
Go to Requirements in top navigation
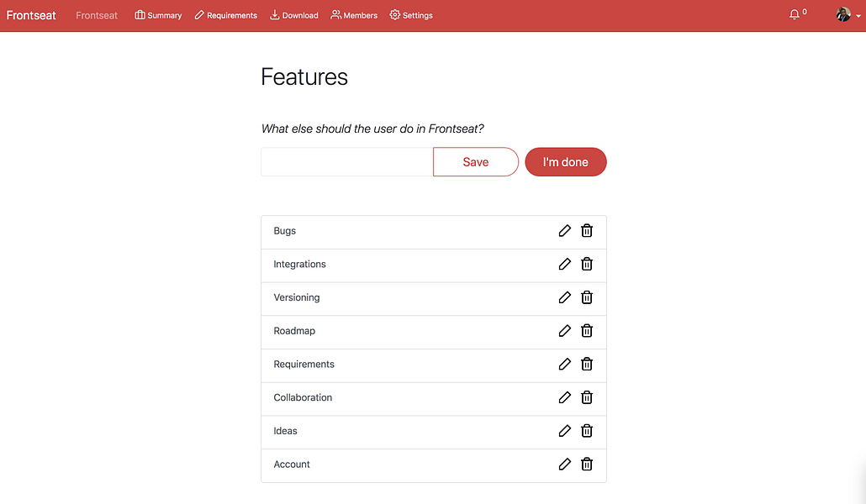point(226,15)
